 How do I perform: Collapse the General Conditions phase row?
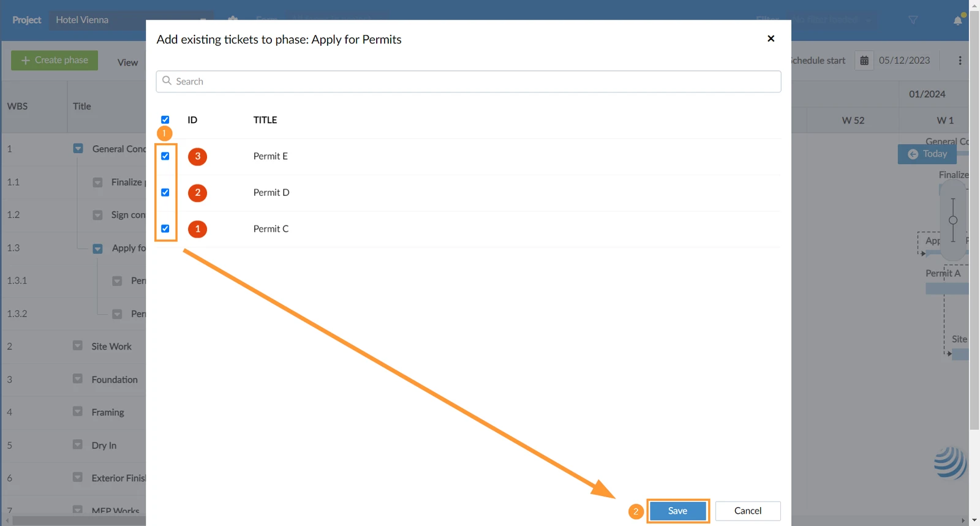(78, 149)
